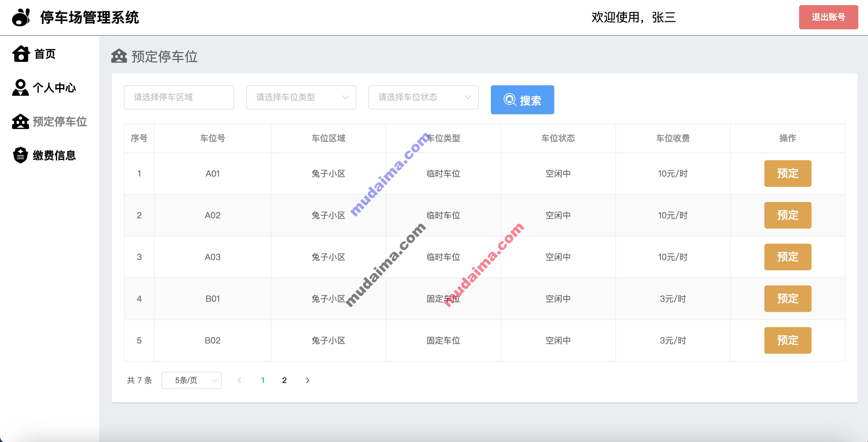Viewport: 868px width, 442px height.
Task: Select pagination page 1
Action: [x=263, y=380]
